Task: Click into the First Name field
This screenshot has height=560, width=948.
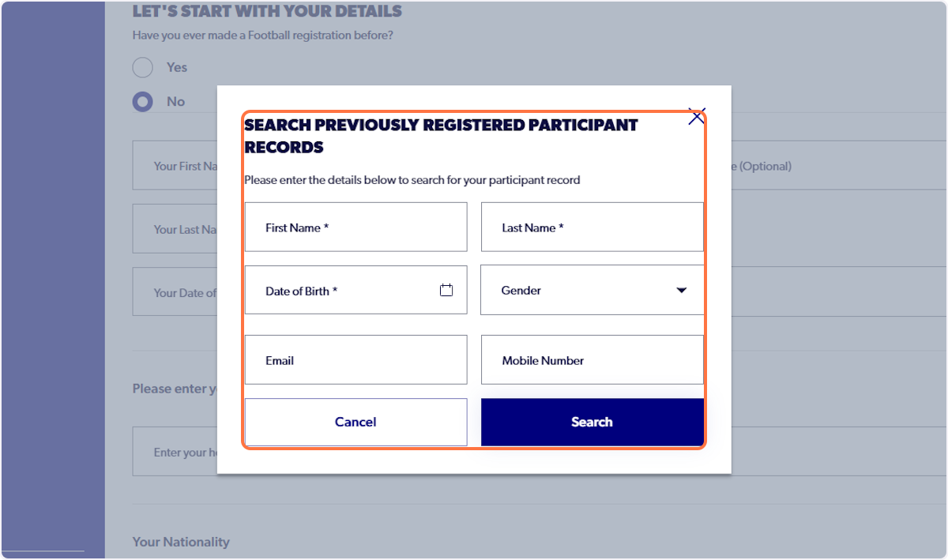Action: click(355, 227)
